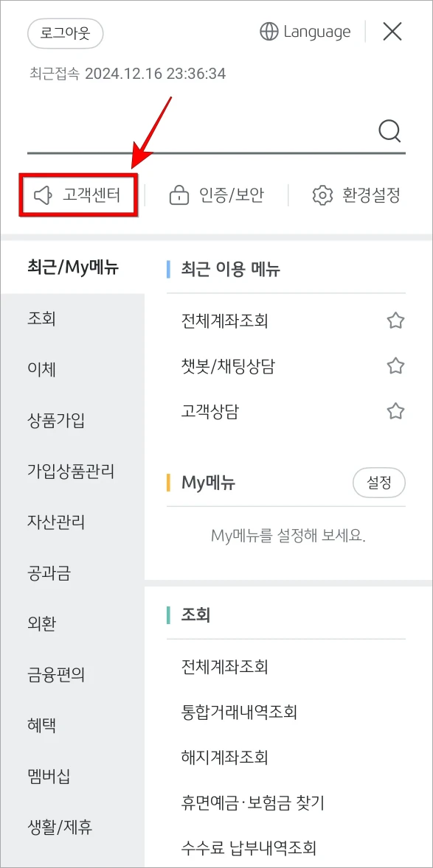433x868 pixels.
Task: Open My메뉴 설정 button
Action: tap(378, 483)
